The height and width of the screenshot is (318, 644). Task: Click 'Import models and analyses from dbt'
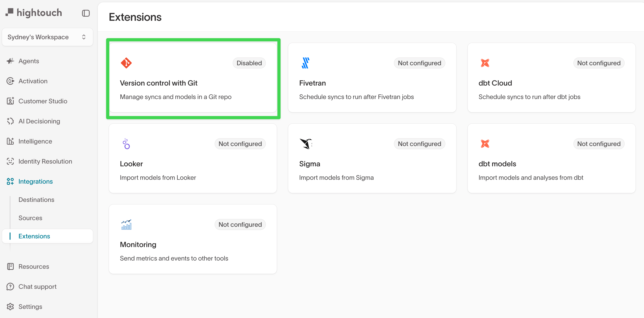tap(531, 177)
